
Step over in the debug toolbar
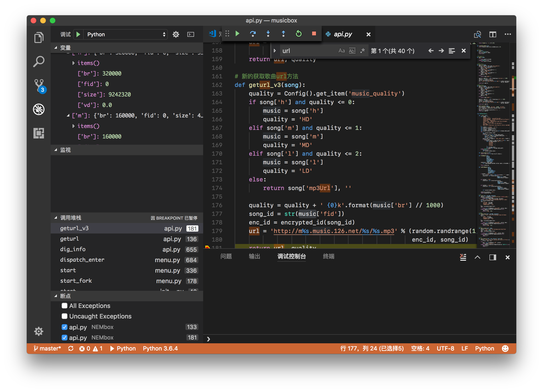point(253,34)
